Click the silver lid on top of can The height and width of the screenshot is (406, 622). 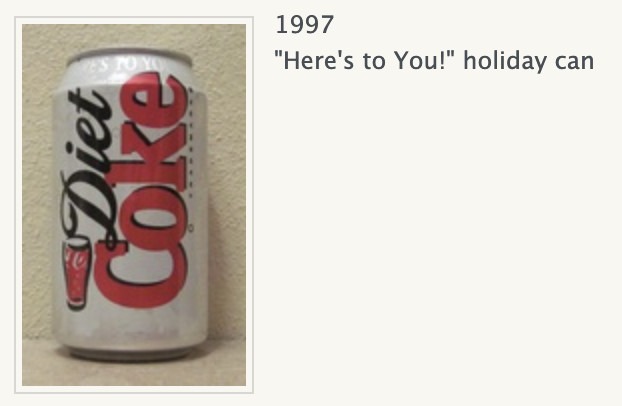(129, 55)
